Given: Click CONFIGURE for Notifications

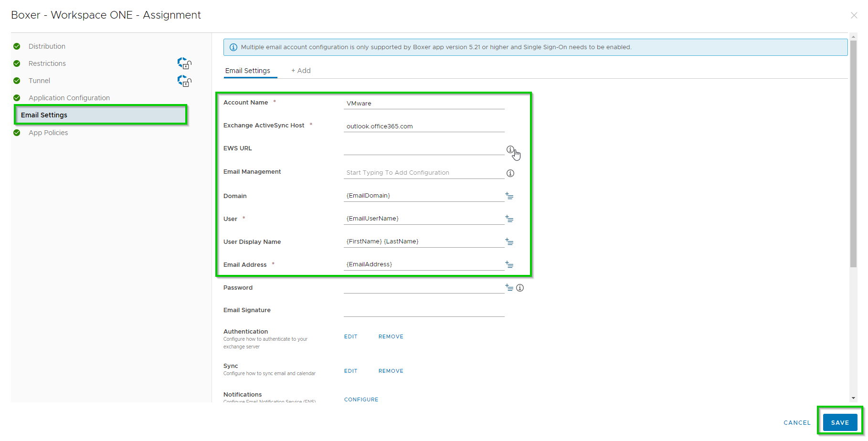Looking at the screenshot, I should [x=361, y=399].
